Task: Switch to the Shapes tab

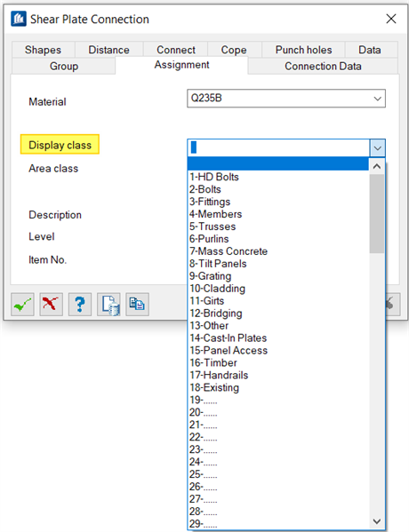Action: point(44,50)
